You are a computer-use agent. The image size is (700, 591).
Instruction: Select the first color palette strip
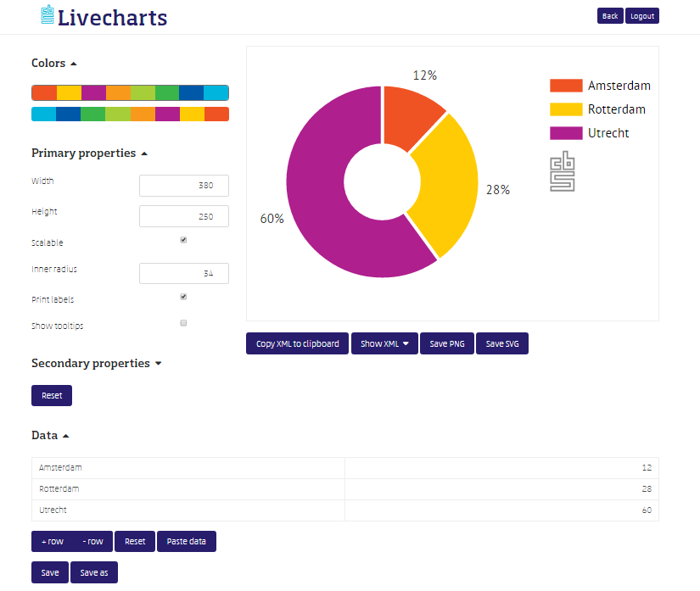coord(130,92)
